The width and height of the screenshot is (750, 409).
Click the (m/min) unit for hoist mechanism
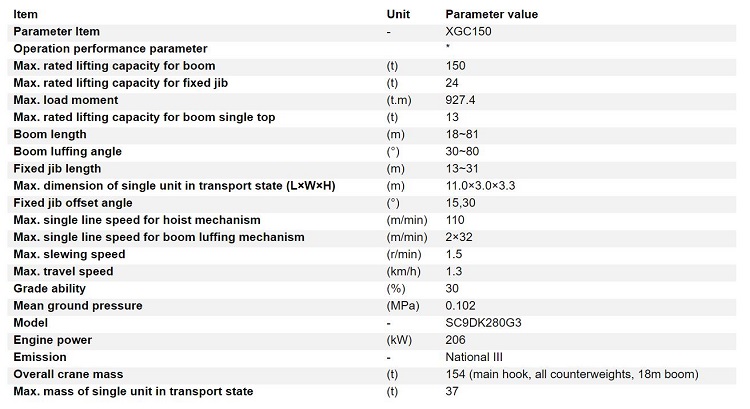tap(407, 220)
